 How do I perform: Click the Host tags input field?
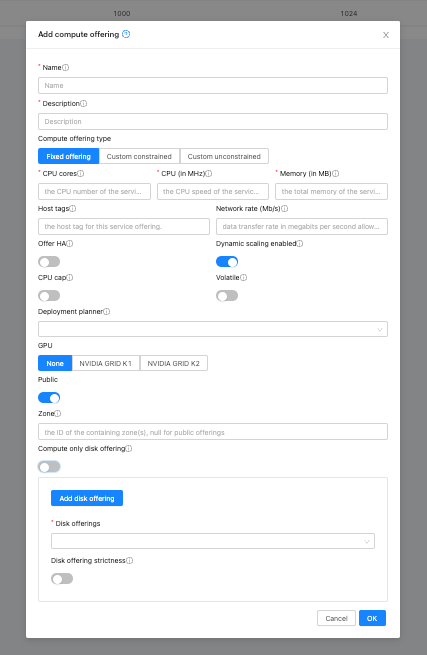124,226
